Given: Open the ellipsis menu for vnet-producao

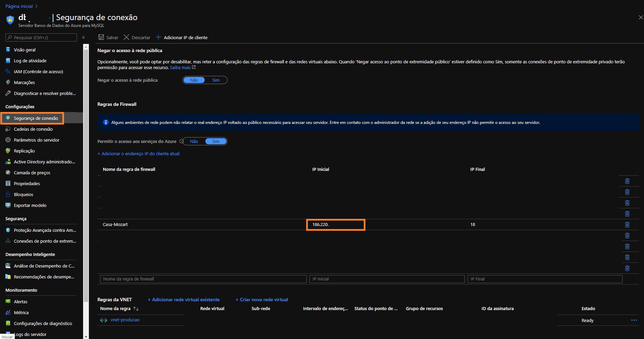Looking at the screenshot, I should point(634,320).
